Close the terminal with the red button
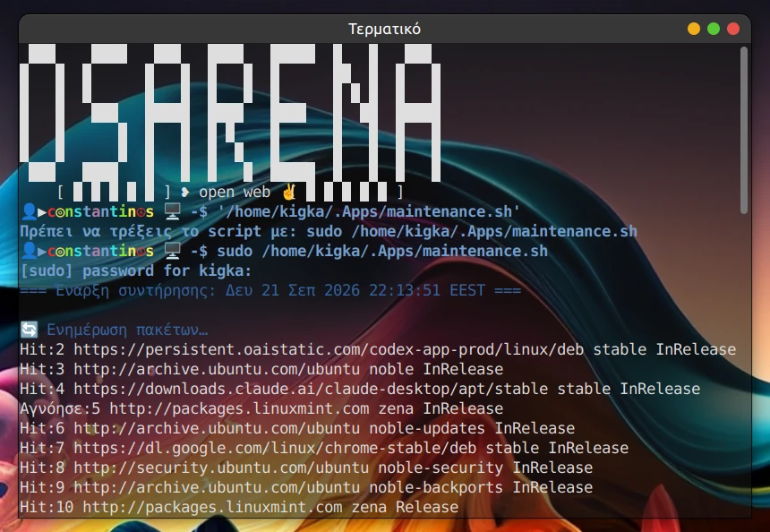 [733, 29]
